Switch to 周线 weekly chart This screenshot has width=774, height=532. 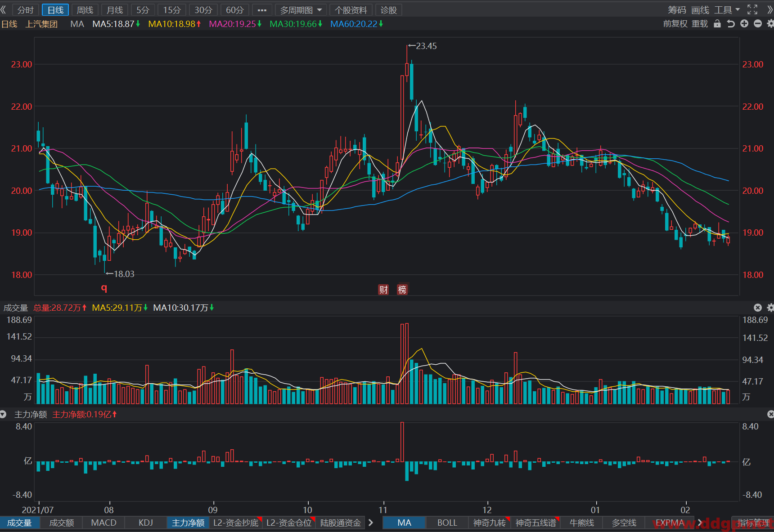point(85,10)
